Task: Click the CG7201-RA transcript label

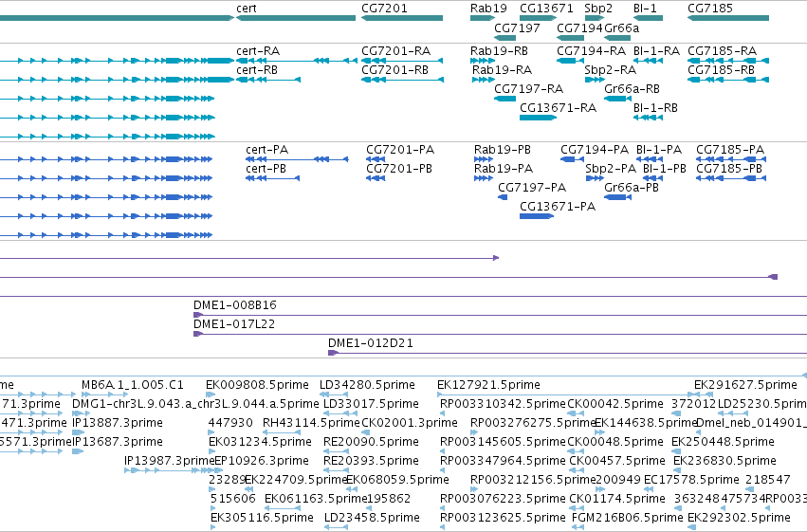Action: coord(395,51)
